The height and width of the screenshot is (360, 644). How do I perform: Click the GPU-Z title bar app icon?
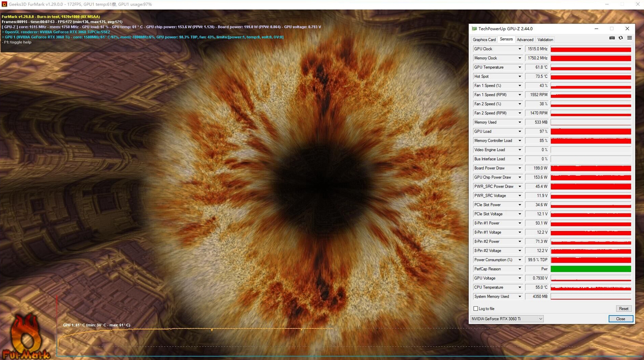pos(474,29)
